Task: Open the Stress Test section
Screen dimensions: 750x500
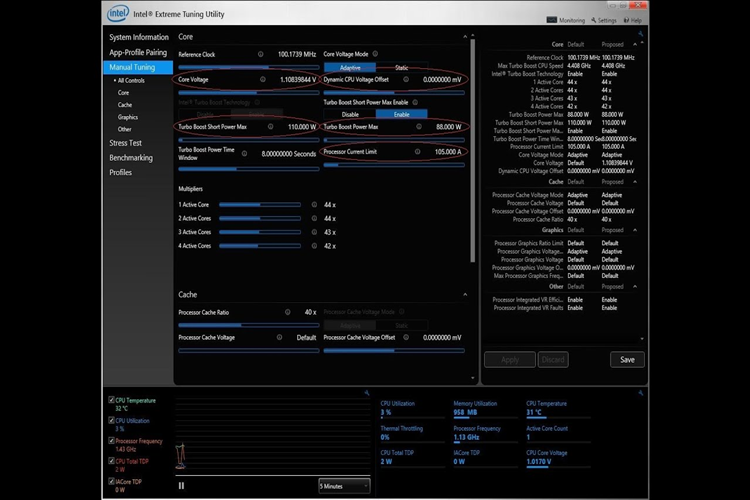Action: coord(125,143)
